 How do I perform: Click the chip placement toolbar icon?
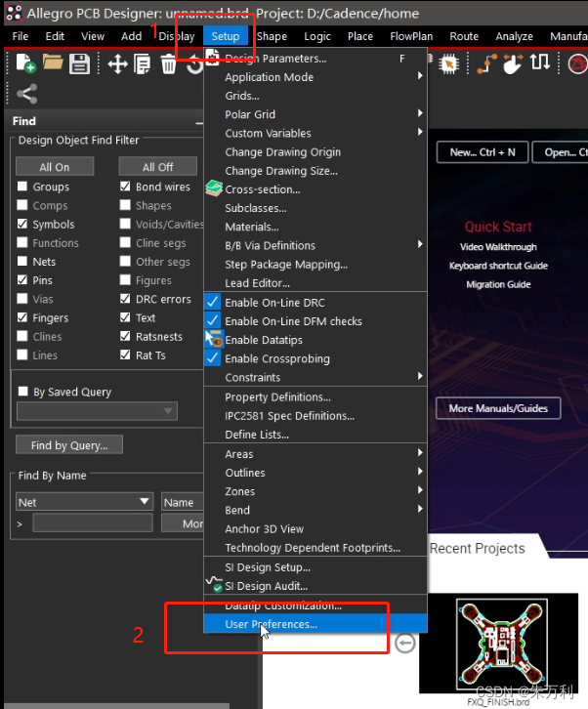click(x=448, y=64)
